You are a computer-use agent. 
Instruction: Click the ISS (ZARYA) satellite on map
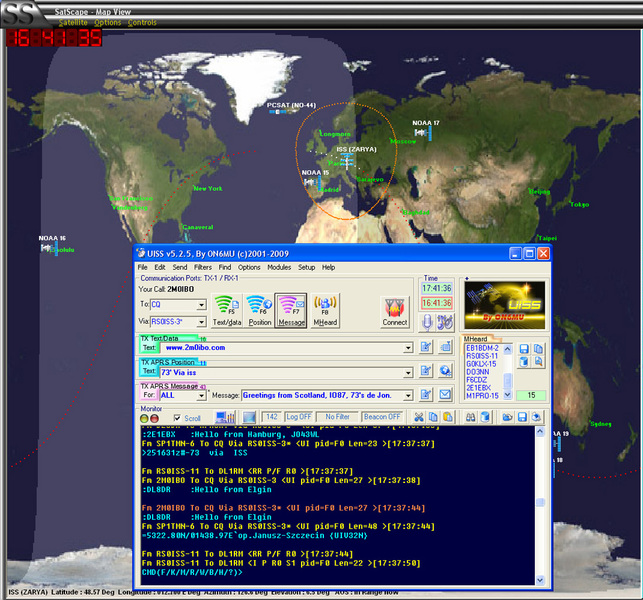(x=347, y=161)
